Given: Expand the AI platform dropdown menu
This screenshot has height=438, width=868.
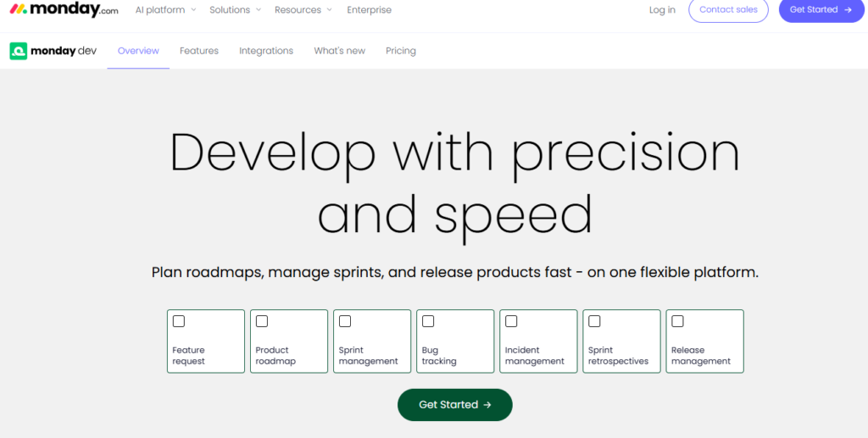Looking at the screenshot, I should (x=165, y=10).
